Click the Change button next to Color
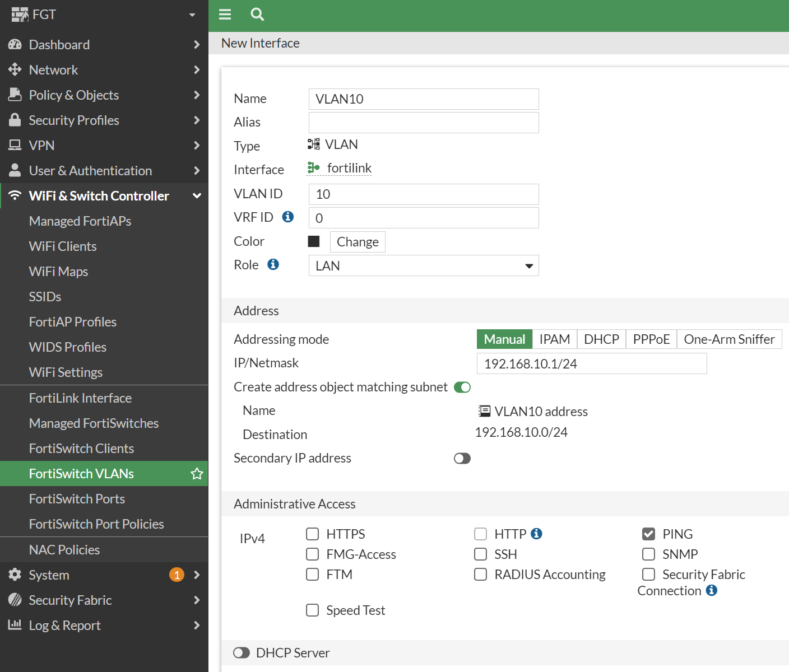This screenshot has height=672, width=789. tap(357, 241)
